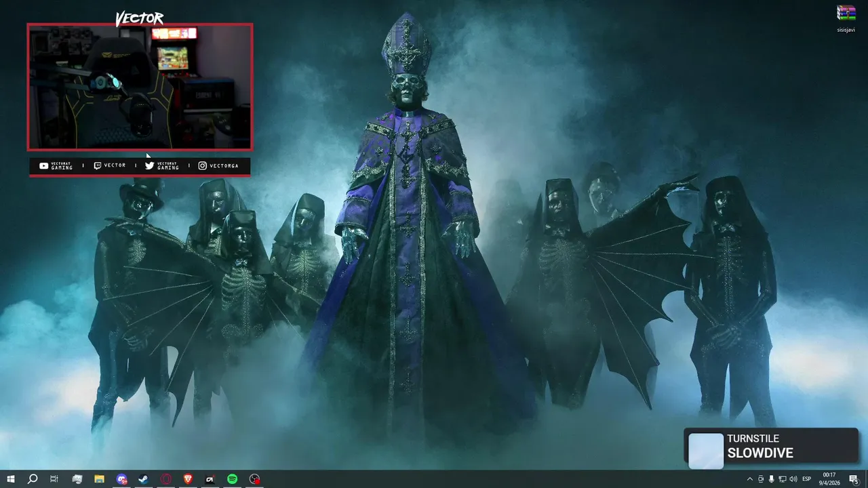Viewport: 868px width, 488px height.
Task: Open File Explorer from taskbar
Action: [x=99, y=479]
